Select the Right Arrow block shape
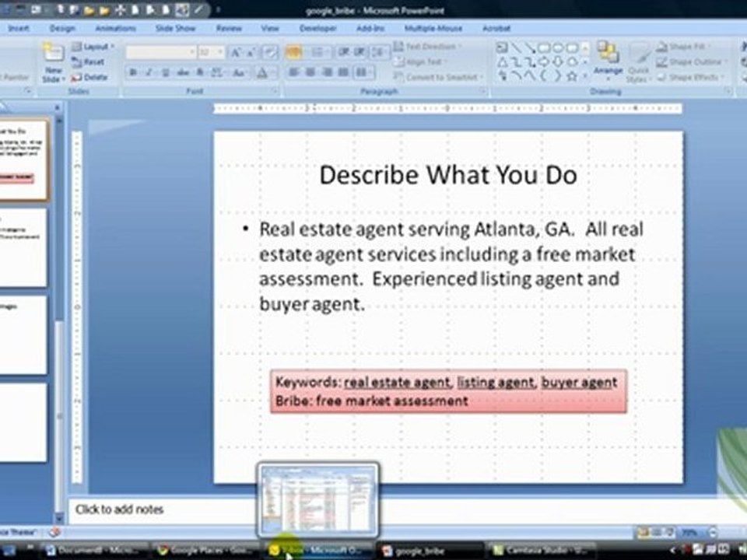Viewport: 747px width, 560px height. tap(544, 62)
